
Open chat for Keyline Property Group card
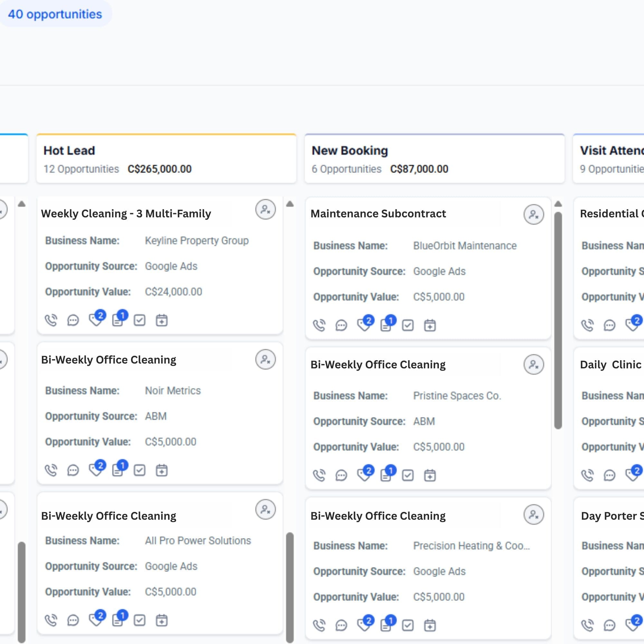pos(73,320)
